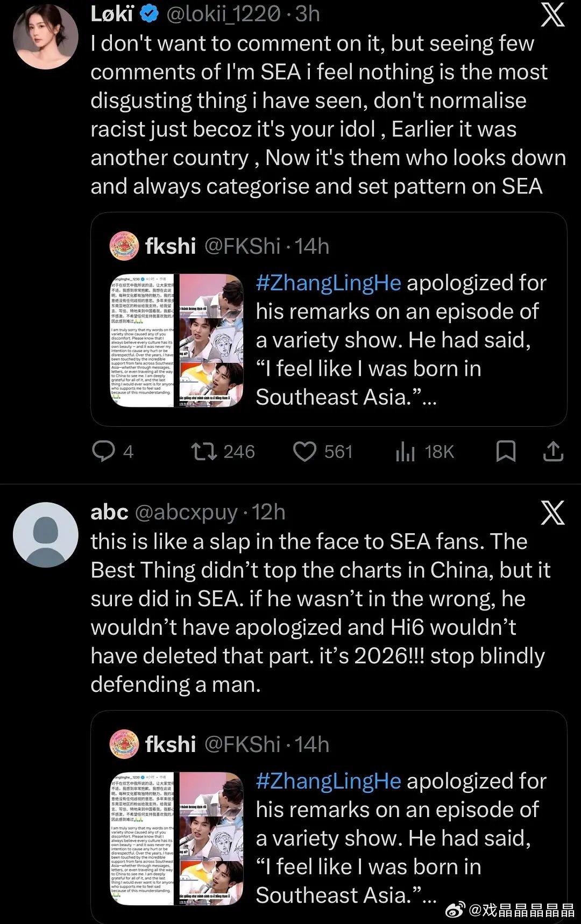Open abc's default avatar
The image size is (581, 924).
pos(46,535)
